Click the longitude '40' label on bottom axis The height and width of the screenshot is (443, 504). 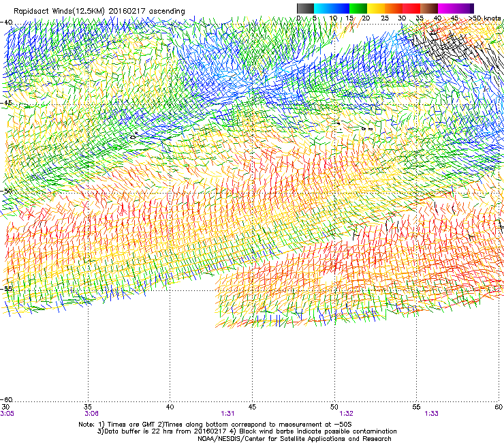click(x=170, y=408)
